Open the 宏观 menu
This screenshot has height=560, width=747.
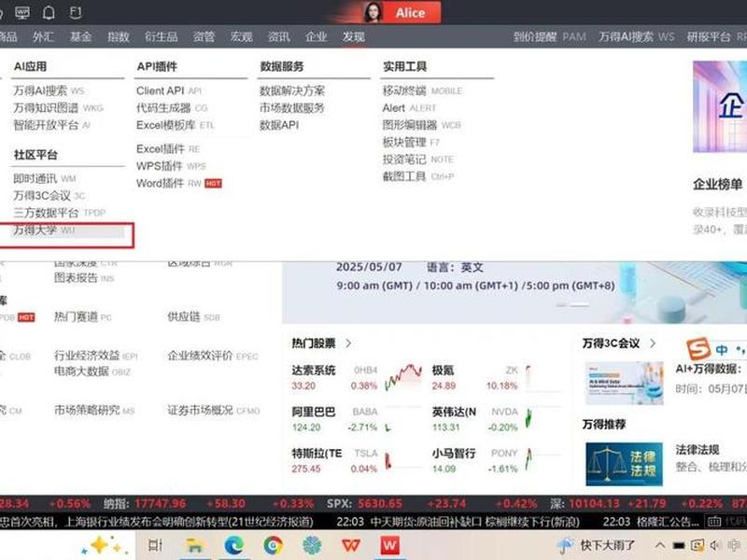tap(241, 36)
